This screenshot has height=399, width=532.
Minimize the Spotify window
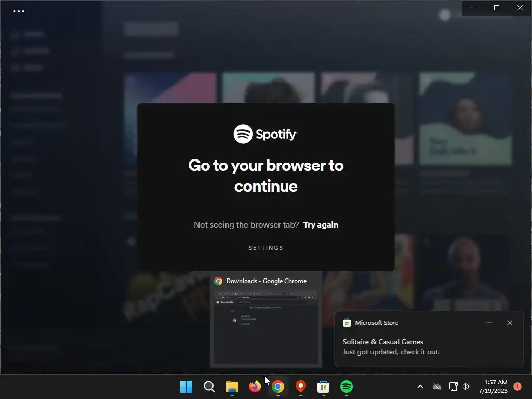click(x=474, y=8)
